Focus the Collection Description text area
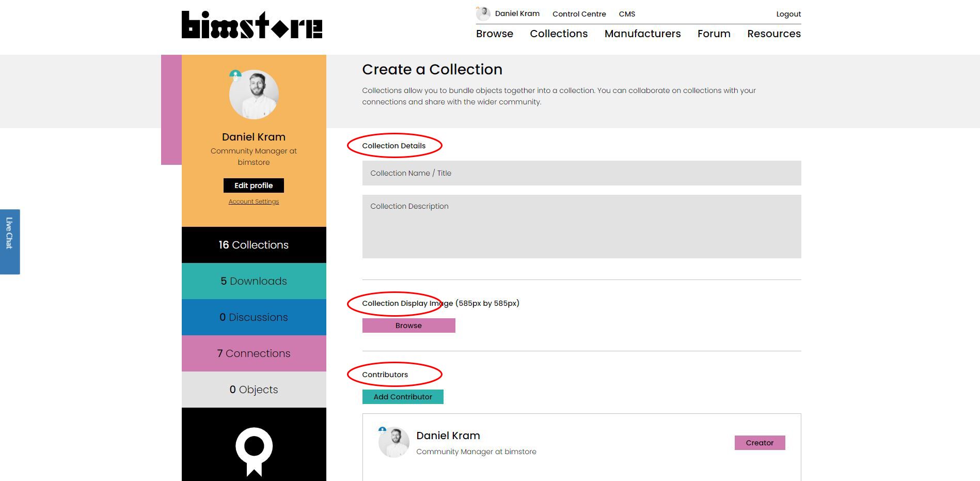The width and height of the screenshot is (980, 481). pyautogui.click(x=582, y=226)
